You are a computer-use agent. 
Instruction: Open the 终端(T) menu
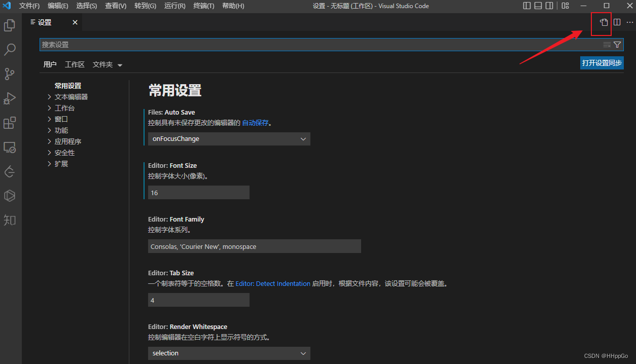point(204,6)
